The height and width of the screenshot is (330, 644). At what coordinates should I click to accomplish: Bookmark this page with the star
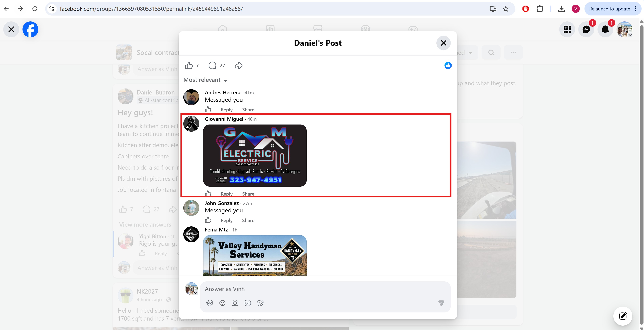pos(506,9)
